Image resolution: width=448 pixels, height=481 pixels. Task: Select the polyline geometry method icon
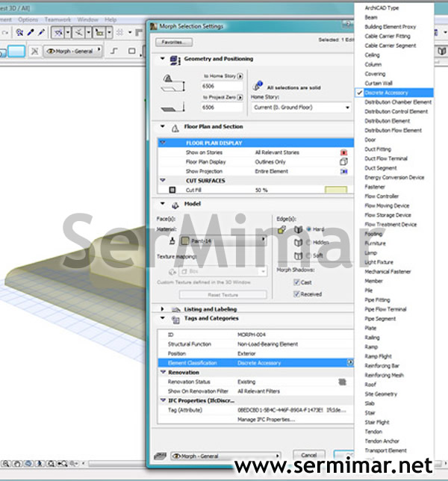[x=113, y=51]
